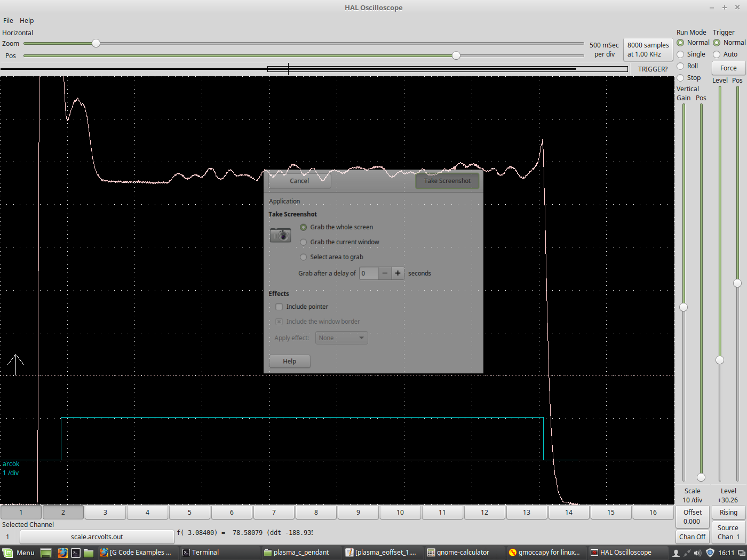Click Help button in the screenshot dialog
The image size is (747, 560).
[x=289, y=362]
